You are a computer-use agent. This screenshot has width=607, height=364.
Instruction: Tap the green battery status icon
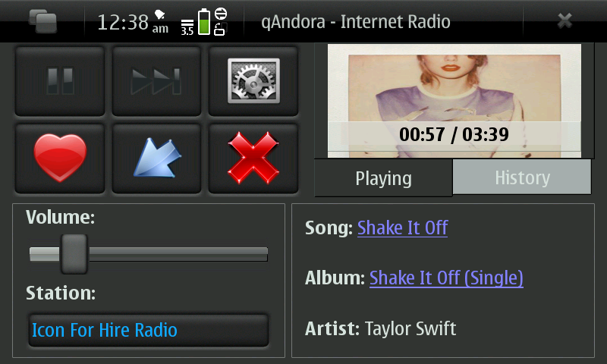point(204,22)
